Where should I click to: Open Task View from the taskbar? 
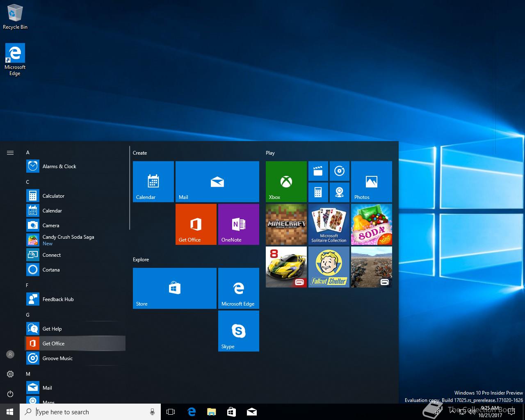tap(171, 412)
